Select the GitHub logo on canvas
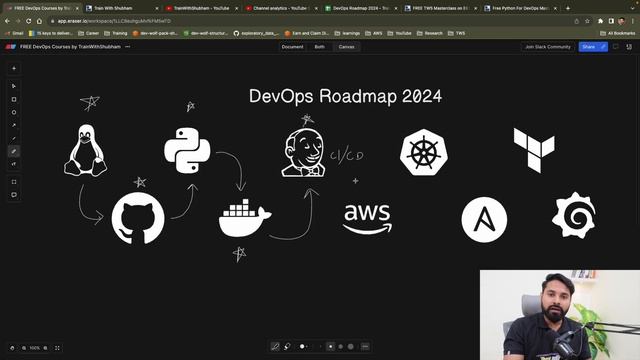Screen dimensions: 640x360 pos(138,219)
